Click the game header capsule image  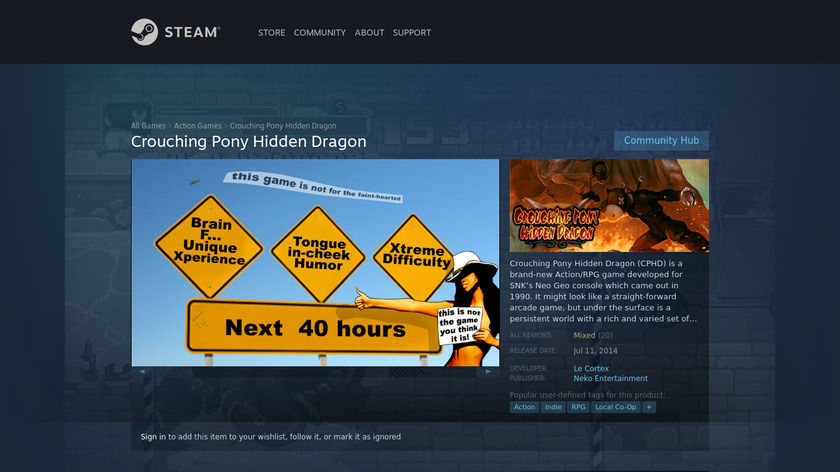609,206
